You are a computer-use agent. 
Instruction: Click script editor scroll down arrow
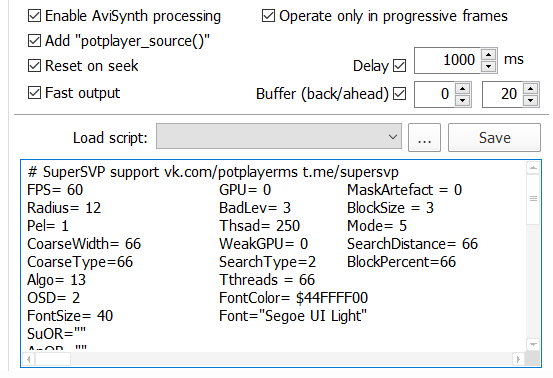[x=533, y=344]
